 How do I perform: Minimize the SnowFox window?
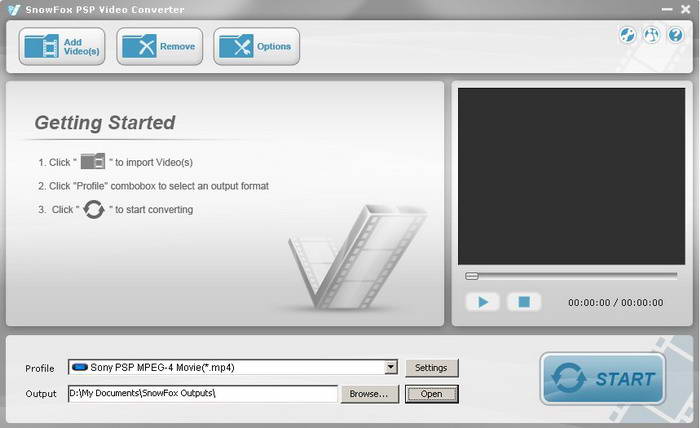click(x=667, y=9)
